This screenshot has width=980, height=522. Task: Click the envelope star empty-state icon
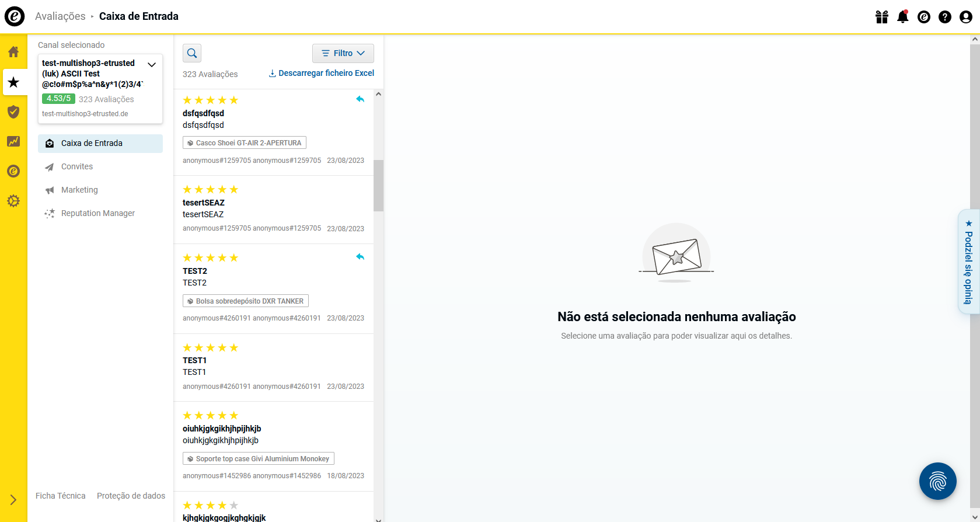tap(676, 253)
